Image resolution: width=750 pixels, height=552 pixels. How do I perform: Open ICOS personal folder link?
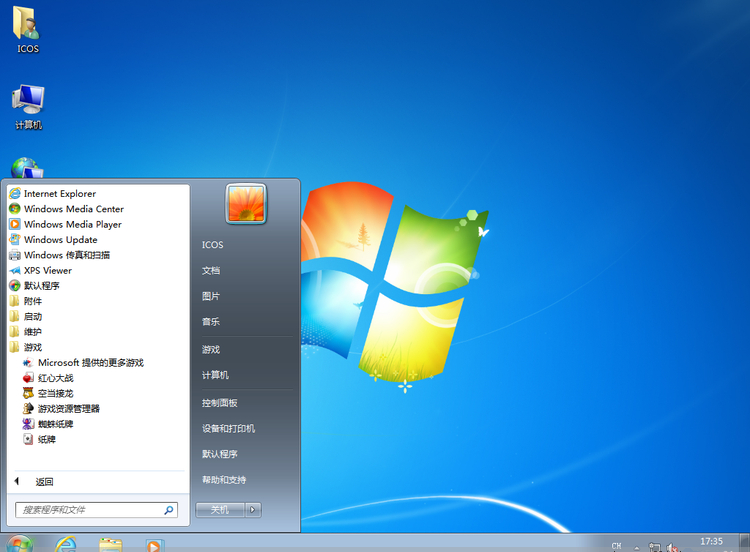[x=212, y=245]
